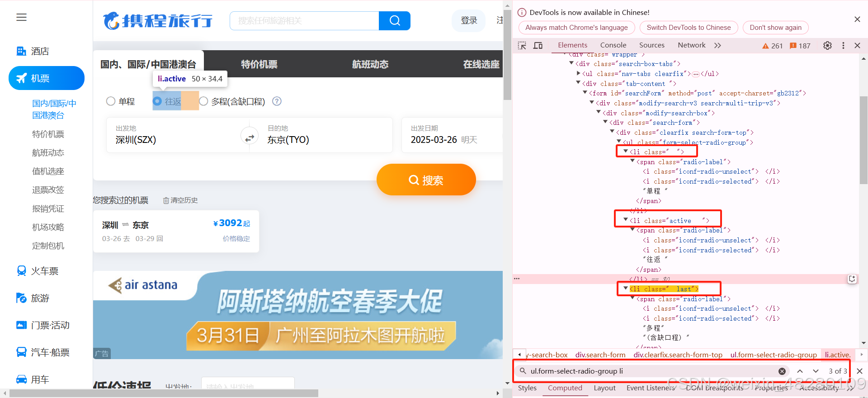Collapse the div tab-content node

578,83
